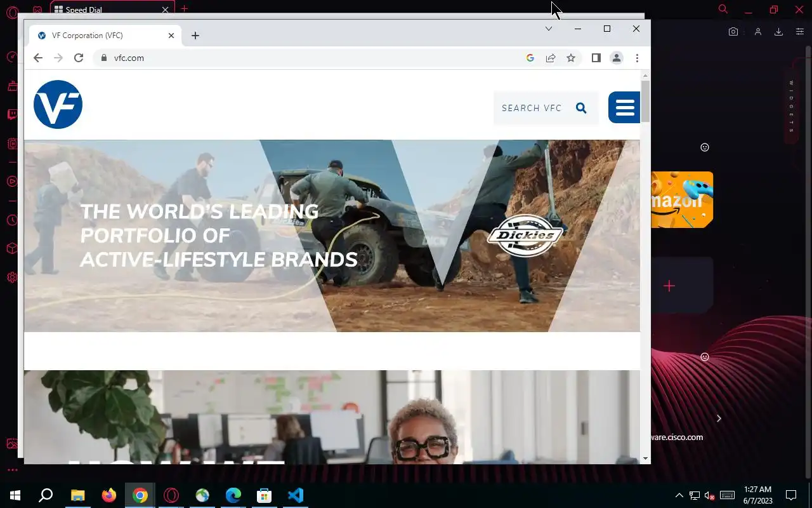Click Opera's snapshot camera icon
Screen dimensions: 812x508
[733, 32]
